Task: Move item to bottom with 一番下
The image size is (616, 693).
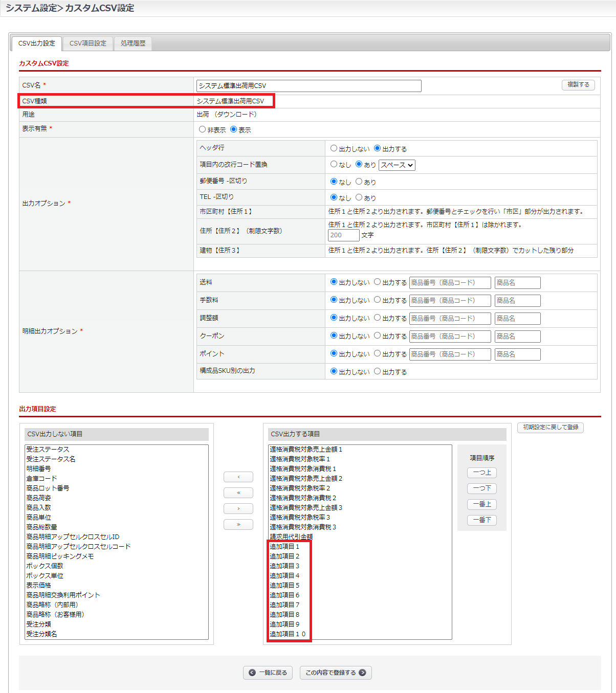Action: pos(481,520)
